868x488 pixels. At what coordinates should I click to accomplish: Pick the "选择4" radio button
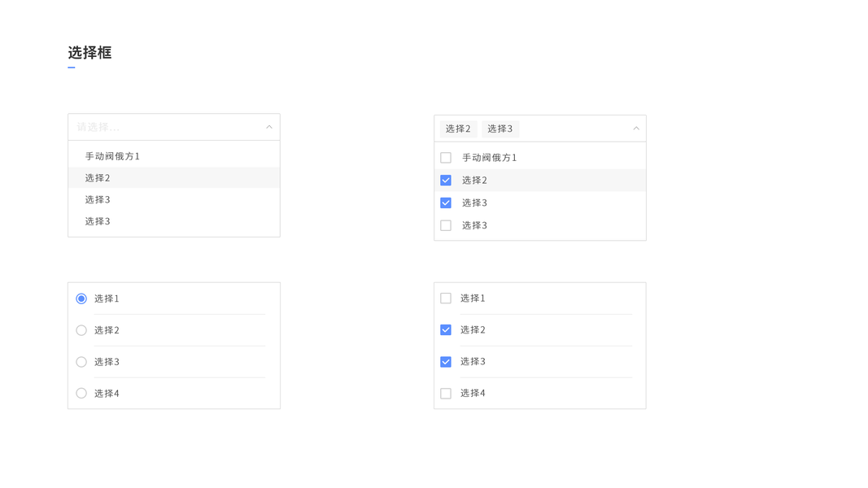click(81, 394)
